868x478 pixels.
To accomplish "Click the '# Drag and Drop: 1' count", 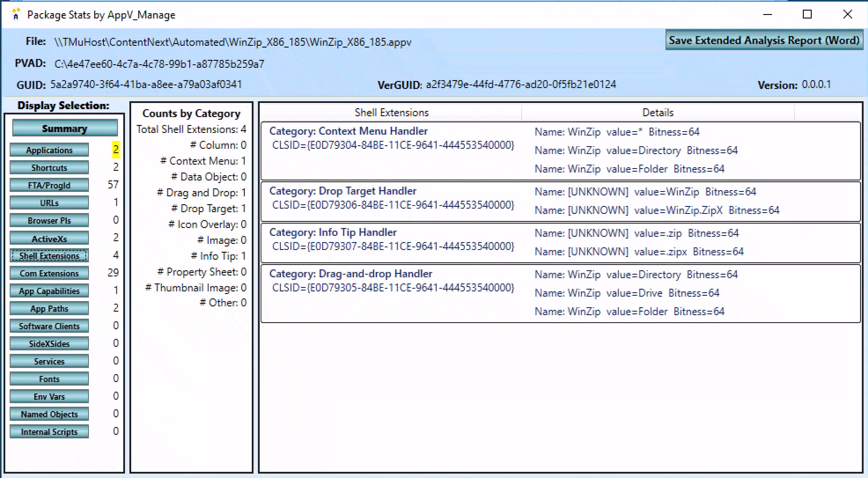I will point(202,193).
